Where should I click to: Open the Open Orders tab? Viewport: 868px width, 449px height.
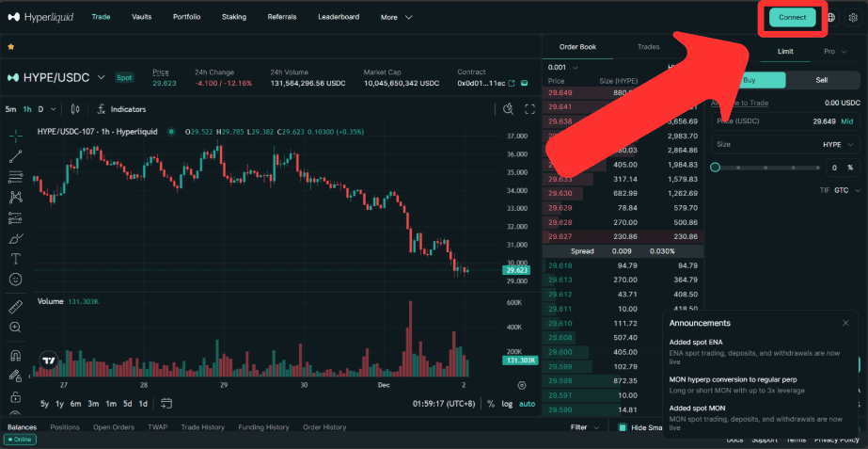pyautogui.click(x=113, y=427)
